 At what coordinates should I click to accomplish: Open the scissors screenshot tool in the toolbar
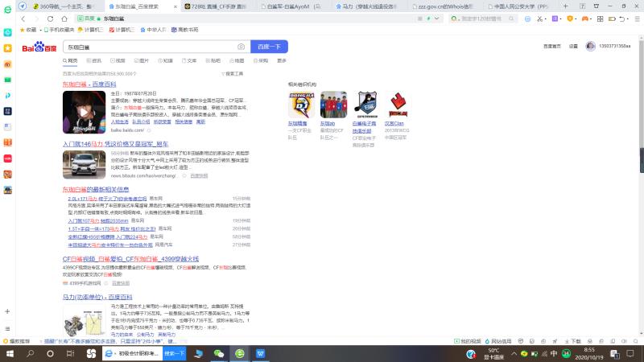(539, 19)
